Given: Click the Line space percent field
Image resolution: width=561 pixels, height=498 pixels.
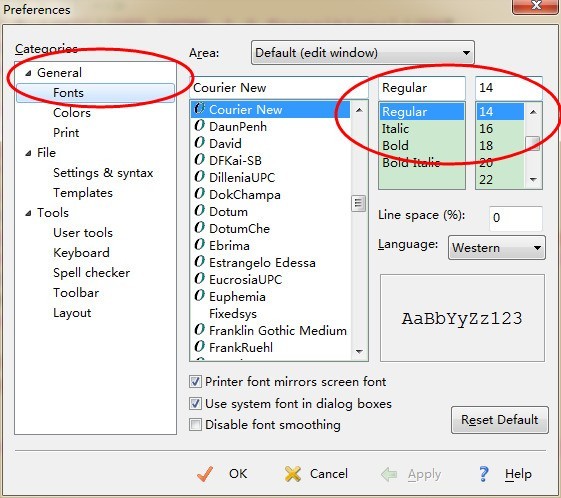Looking at the screenshot, I should click(515, 218).
